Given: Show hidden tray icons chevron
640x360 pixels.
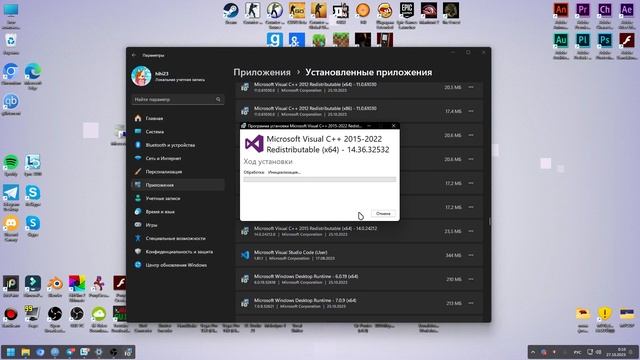Looking at the screenshot, I should 533,352.
